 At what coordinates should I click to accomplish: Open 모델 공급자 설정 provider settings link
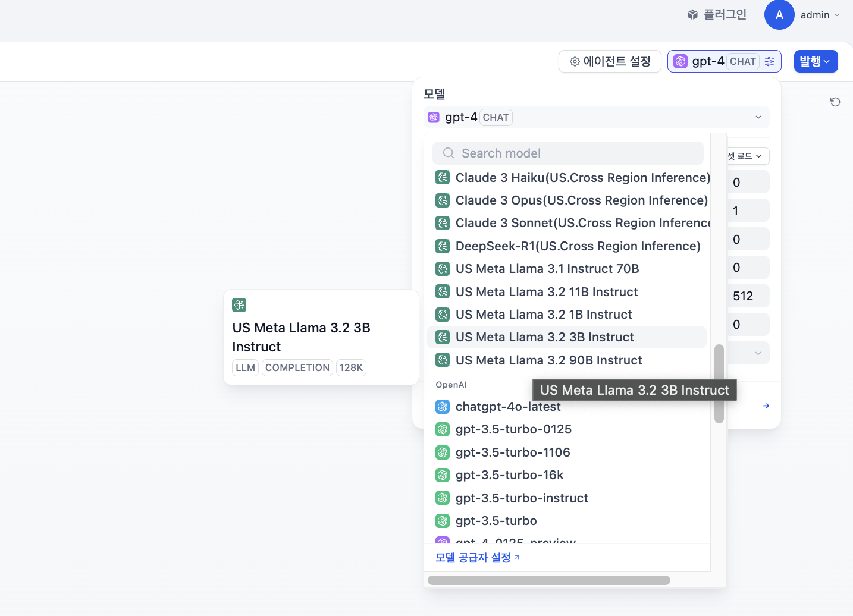478,558
